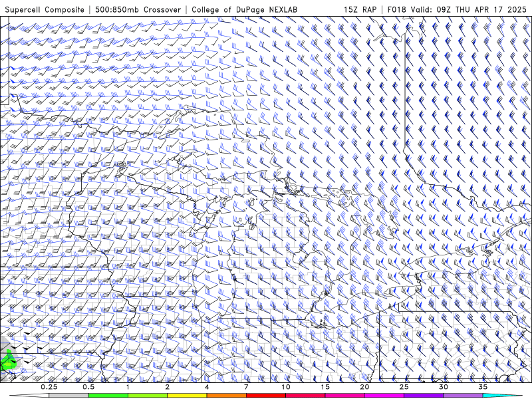Pick the hot pink 15–20 color bar segment

pyautogui.click(x=344, y=396)
